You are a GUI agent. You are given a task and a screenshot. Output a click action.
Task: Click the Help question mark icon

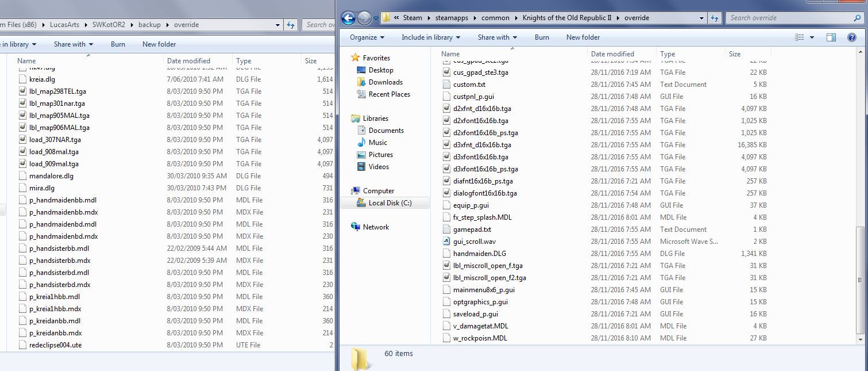(x=852, y=37)
